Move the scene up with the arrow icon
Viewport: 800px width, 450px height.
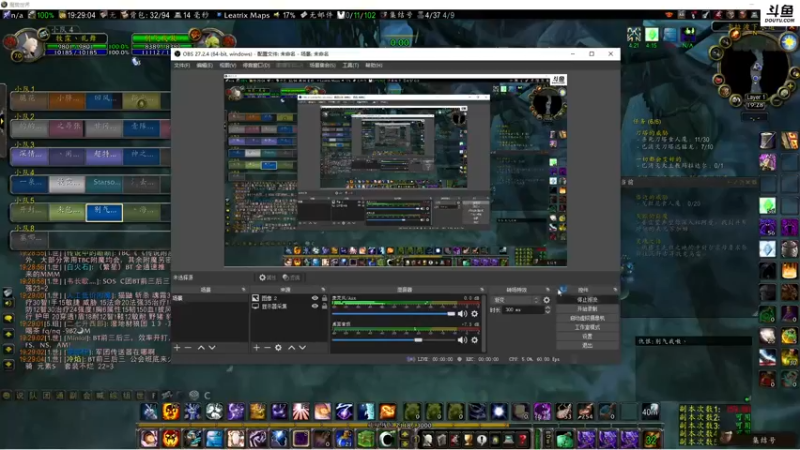pyautogui.click(x=201, y=347)
